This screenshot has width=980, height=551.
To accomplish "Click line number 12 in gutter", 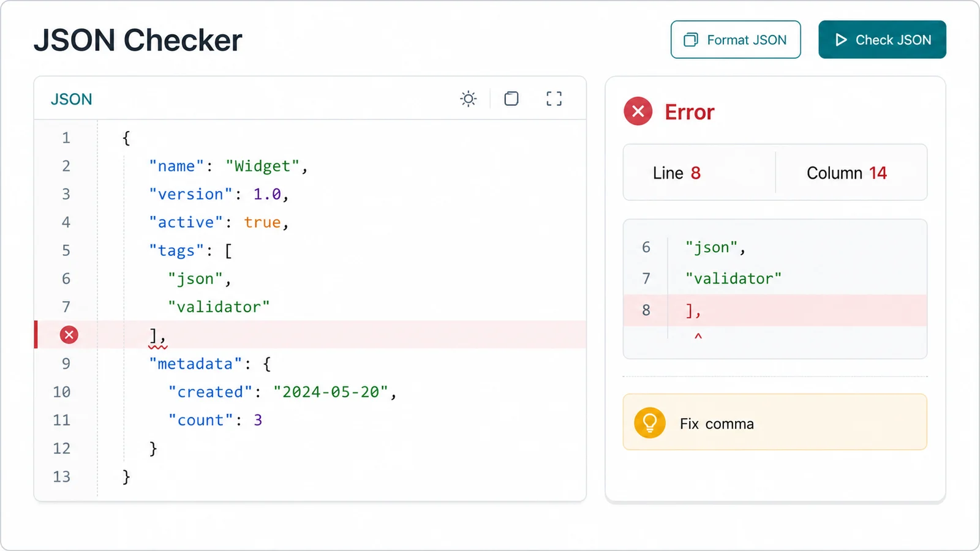I will [x=62, y=448].
